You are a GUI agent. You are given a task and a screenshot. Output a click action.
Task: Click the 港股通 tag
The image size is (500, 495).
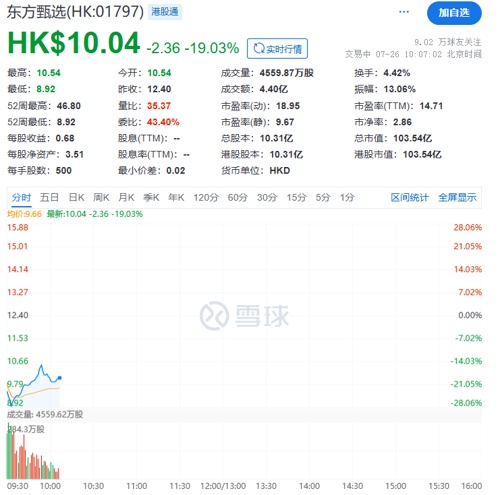pos(165,12)
